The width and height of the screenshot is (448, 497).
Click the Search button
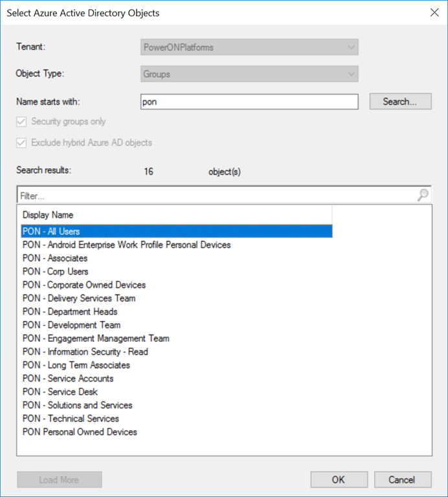click(400, 102)
